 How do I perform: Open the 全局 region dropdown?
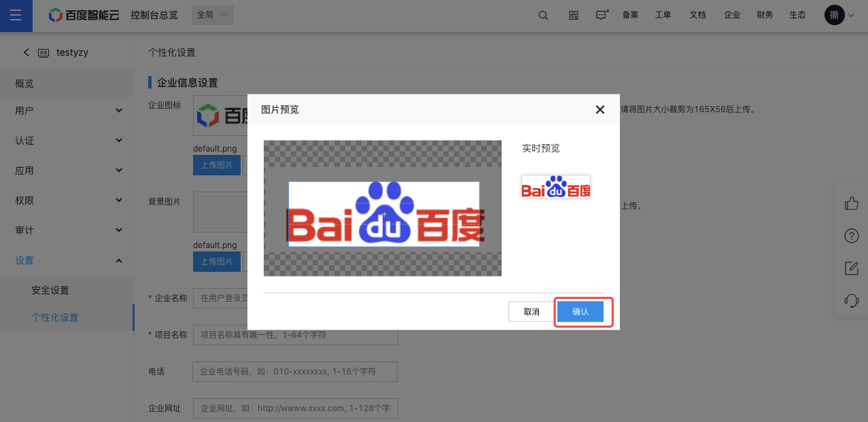tap(213, 15)
